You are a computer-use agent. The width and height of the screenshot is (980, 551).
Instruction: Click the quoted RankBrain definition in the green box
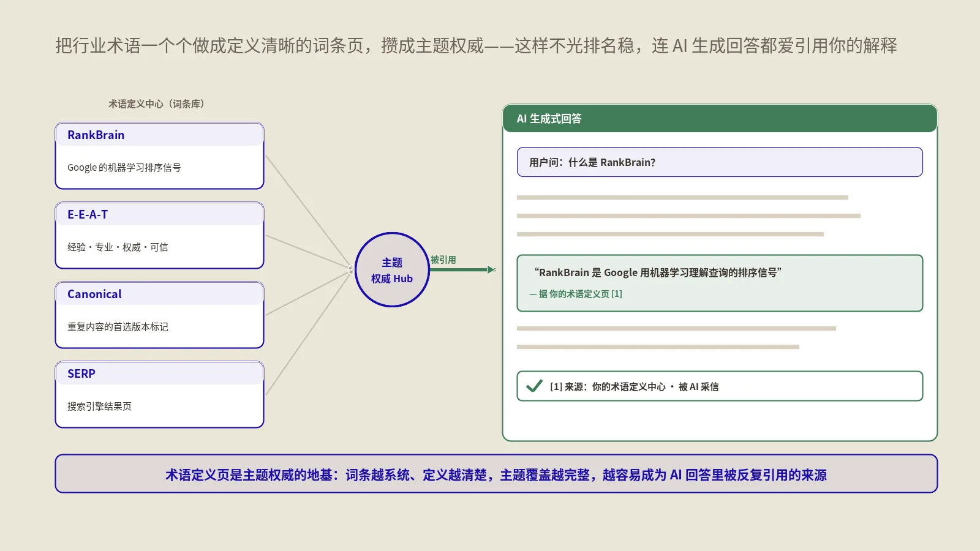click(658, 272)
